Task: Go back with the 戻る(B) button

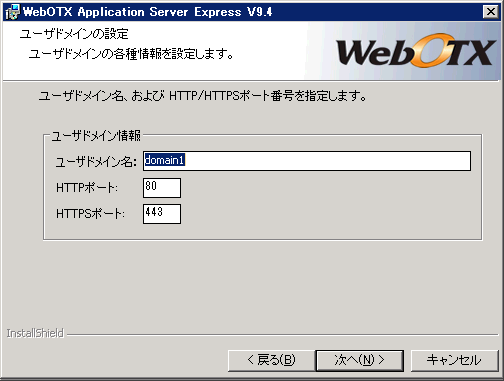Action: (x=271, y=360)
